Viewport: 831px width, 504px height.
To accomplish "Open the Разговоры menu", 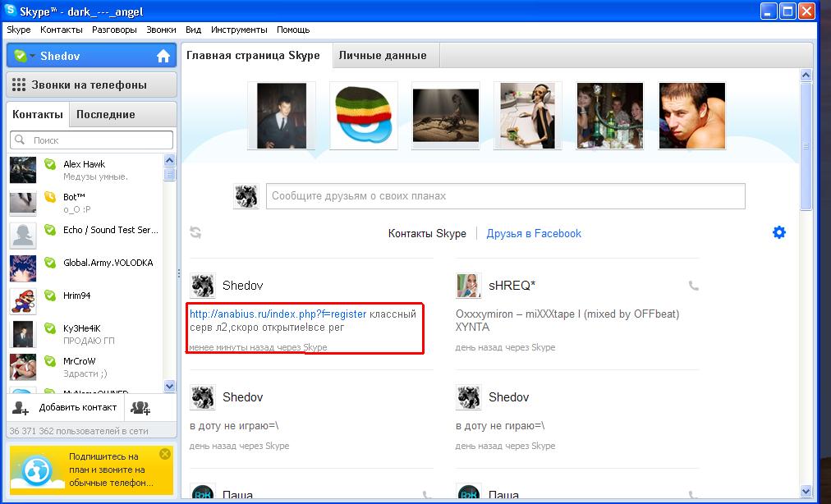I will [114, 30].
